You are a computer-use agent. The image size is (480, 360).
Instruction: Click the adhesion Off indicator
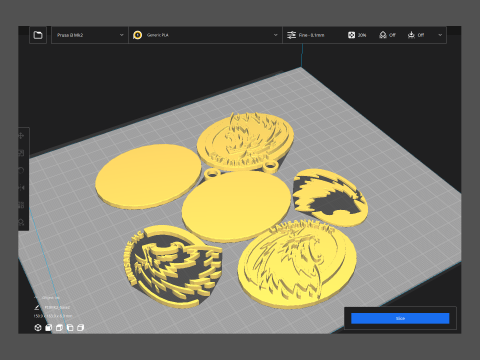[x=416, y=35]
